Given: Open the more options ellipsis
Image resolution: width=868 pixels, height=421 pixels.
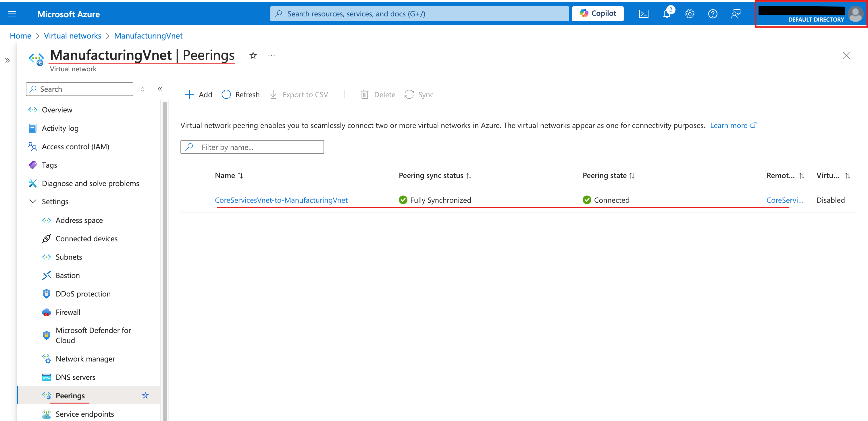Looking at the screenshot, I should point(272,55).
